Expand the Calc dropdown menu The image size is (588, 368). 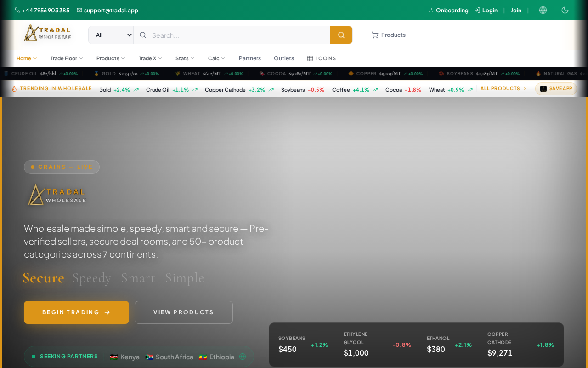216,58
